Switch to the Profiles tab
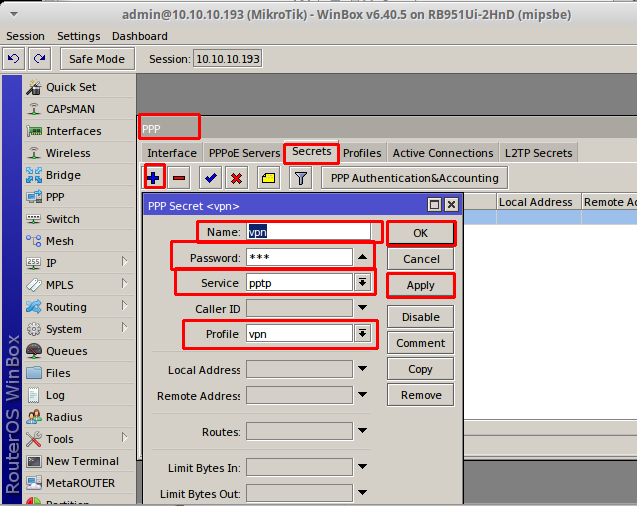The height and width of the screenshot is (506, 637). click(x=362, y=153)
